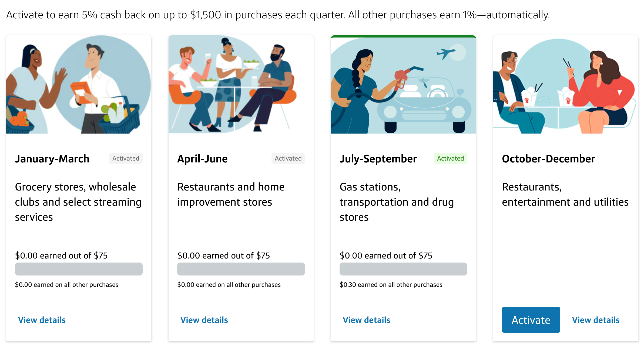Click the gray Activated badge on January-March
Viewport: 644px width, 347px height.
126,158
